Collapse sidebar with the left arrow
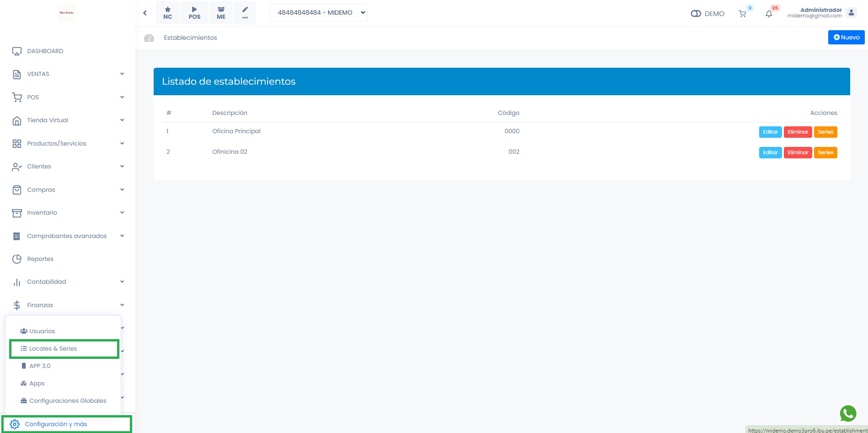The height and width of the screenshot is (433, 868). click(x=145, y=13)
